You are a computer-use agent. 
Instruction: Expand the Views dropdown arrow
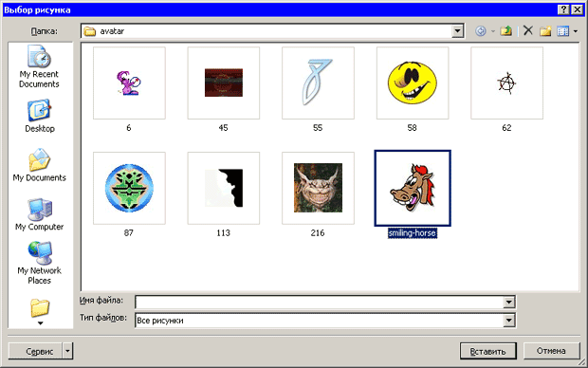576,31
